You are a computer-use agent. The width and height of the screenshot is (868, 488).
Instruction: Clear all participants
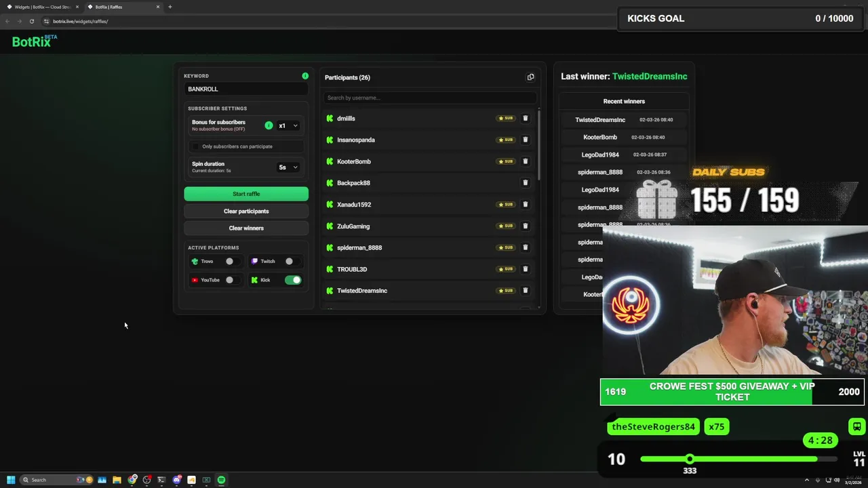pos(246,211)
